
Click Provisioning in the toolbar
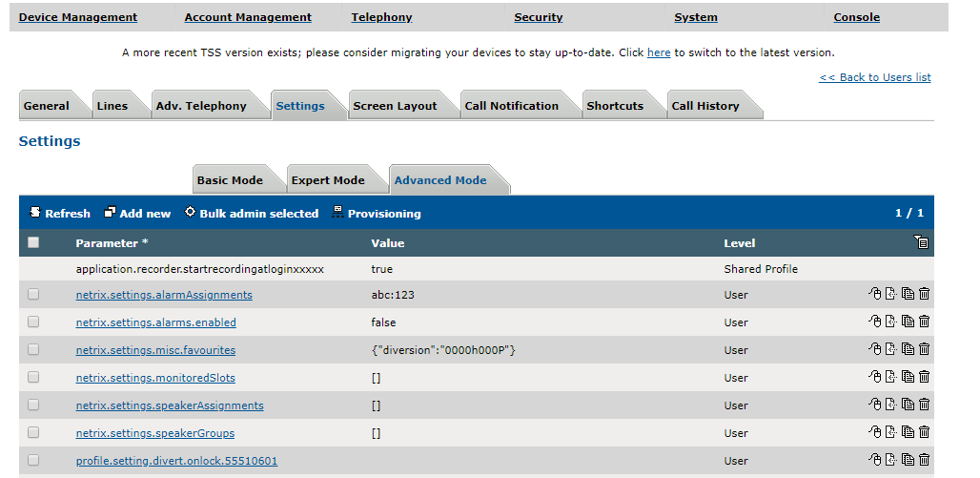[377, 213]
